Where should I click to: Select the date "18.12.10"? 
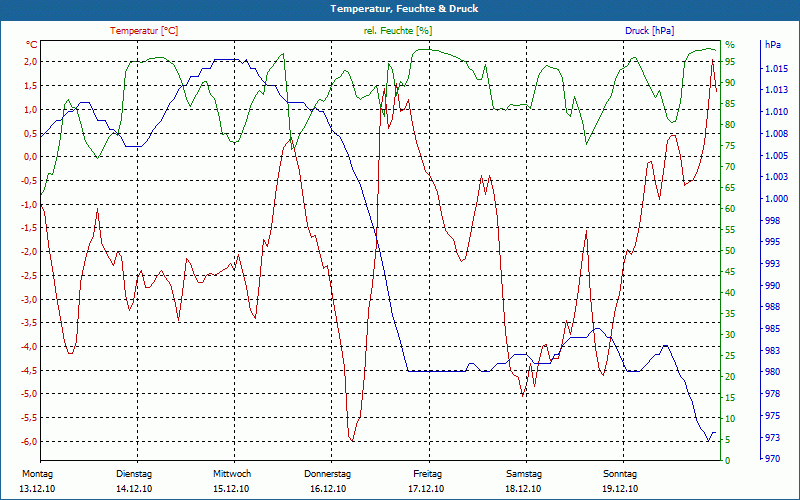click(x=523, y=489)
